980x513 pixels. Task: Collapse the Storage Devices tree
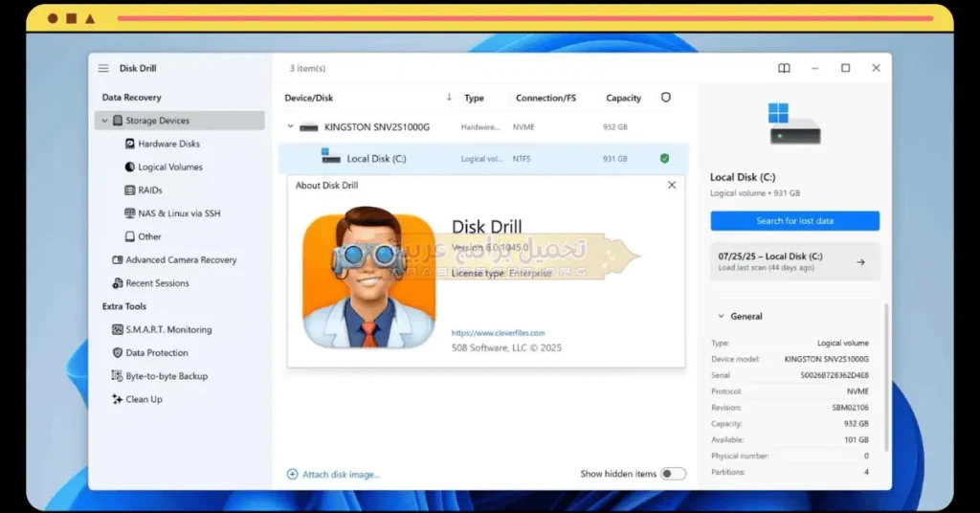click(104, 121)
